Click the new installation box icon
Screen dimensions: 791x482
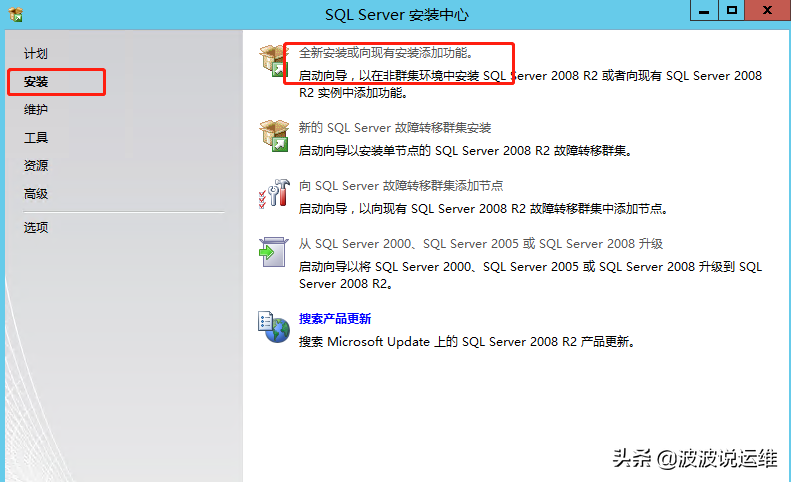tap(274, 61)
